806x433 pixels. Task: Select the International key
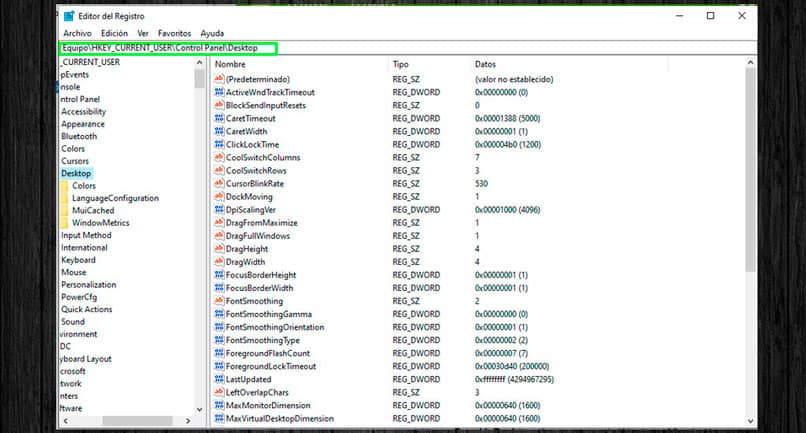(84, 247)
